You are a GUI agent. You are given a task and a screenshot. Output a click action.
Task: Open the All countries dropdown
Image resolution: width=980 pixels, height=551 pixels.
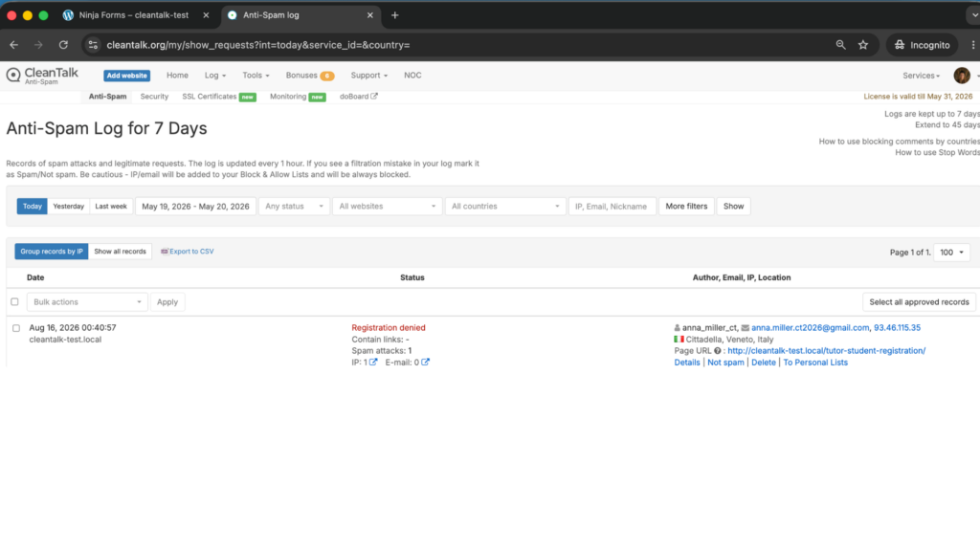point(505,207)
